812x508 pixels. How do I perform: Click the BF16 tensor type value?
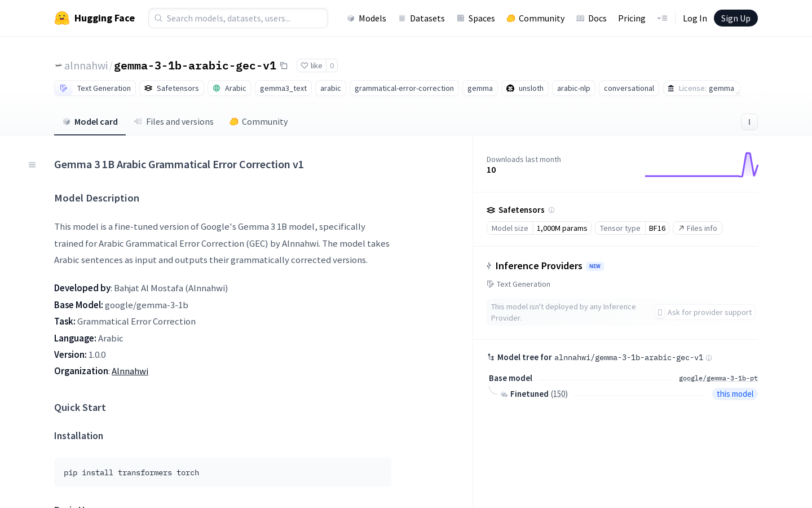657,228
